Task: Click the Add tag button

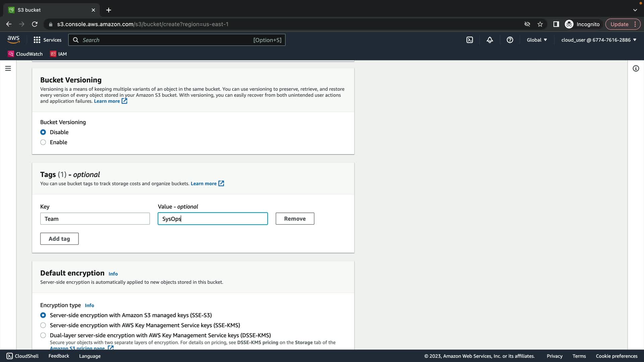Action: 59,239
